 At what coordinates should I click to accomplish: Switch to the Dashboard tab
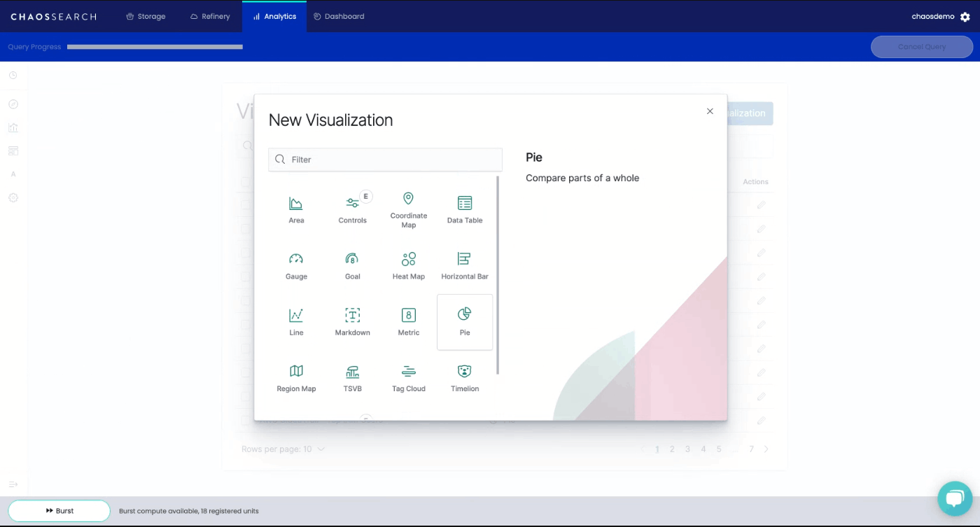339,15
